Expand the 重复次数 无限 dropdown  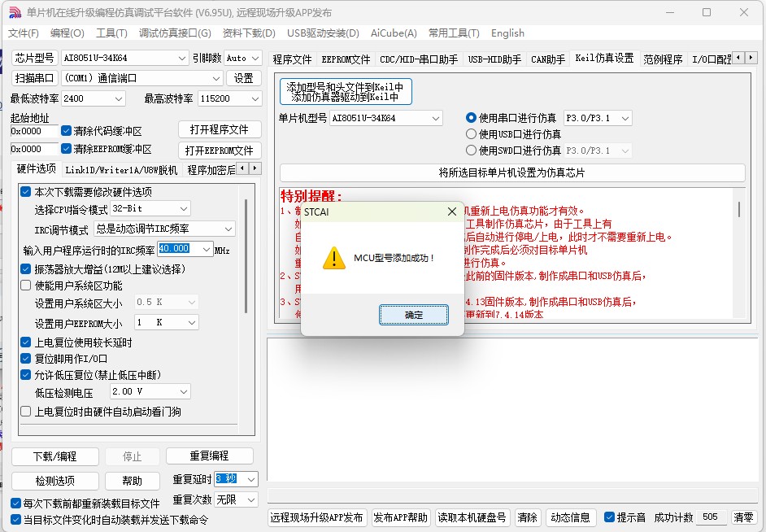[251, 499]
